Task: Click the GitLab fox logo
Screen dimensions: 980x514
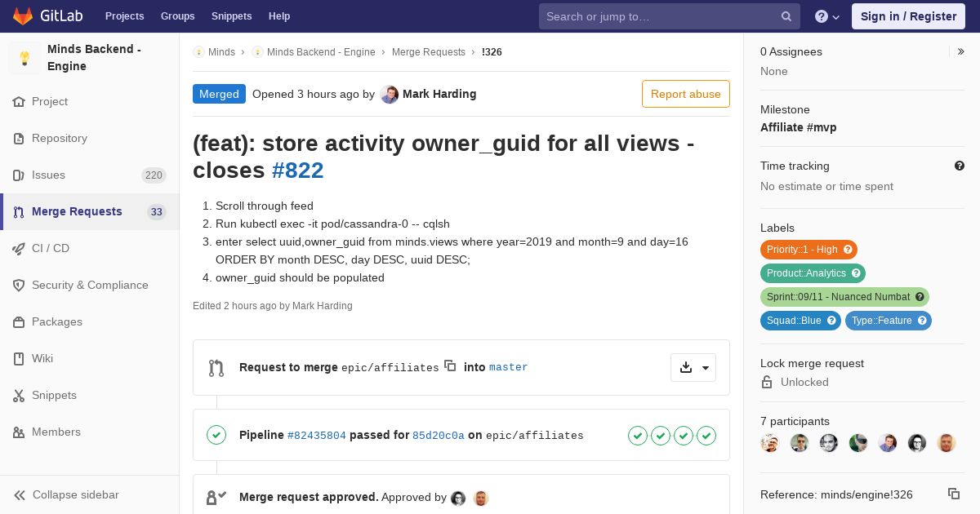Action: pos(23,16)
